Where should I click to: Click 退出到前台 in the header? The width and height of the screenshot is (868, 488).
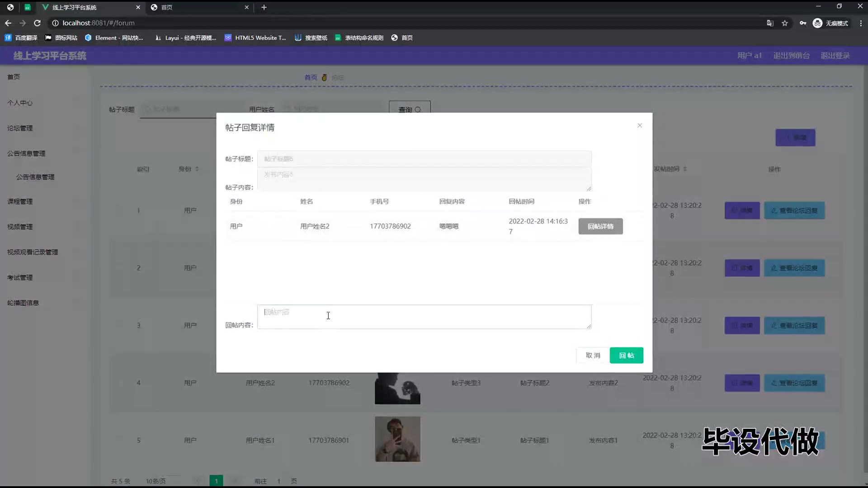click(791, 56)
